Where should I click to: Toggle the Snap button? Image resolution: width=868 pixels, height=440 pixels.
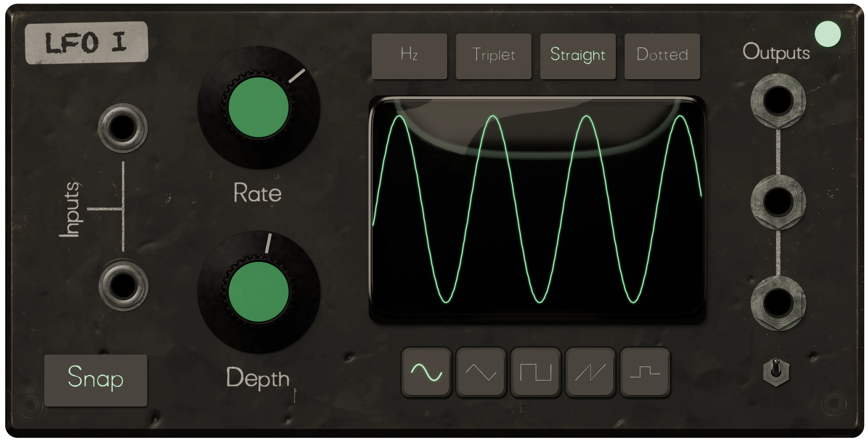(x=96, y=380)
